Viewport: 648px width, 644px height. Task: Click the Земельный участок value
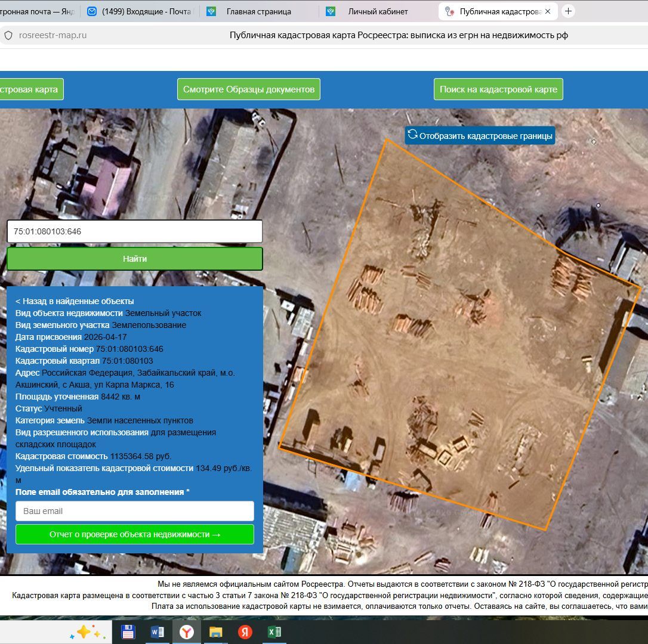coord(163,313)
